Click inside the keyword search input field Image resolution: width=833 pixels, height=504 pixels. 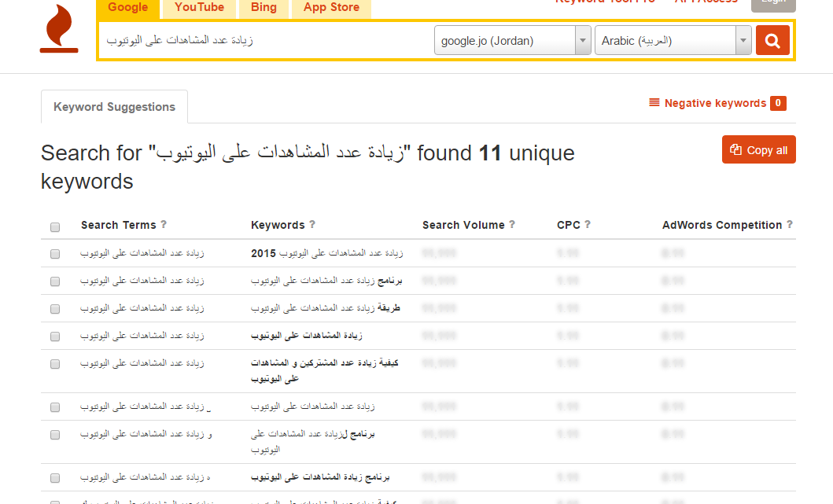click(266, 40)
